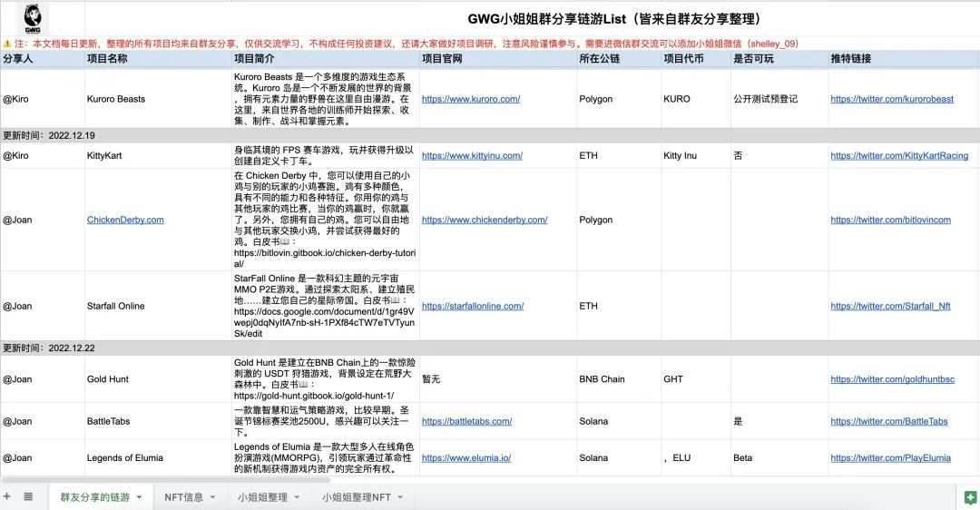
Task: Click the horizontal scrollbar above sheet tabs
Action: [166, 480]
